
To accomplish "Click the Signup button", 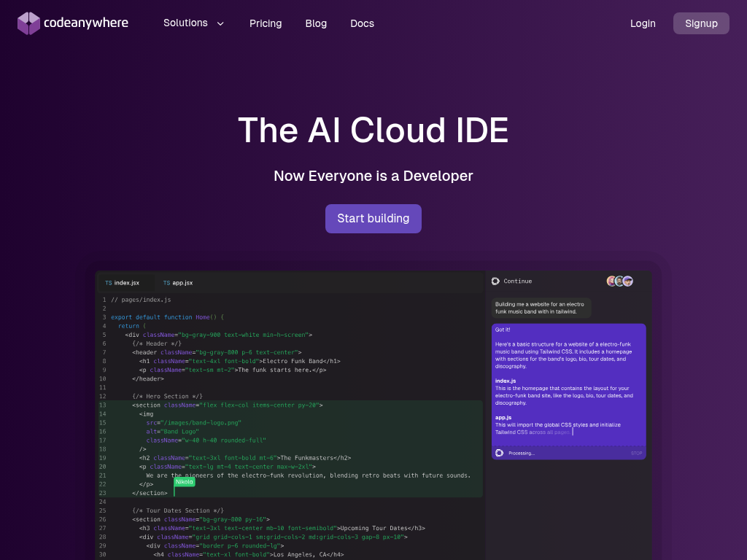I will coord(701,23).
